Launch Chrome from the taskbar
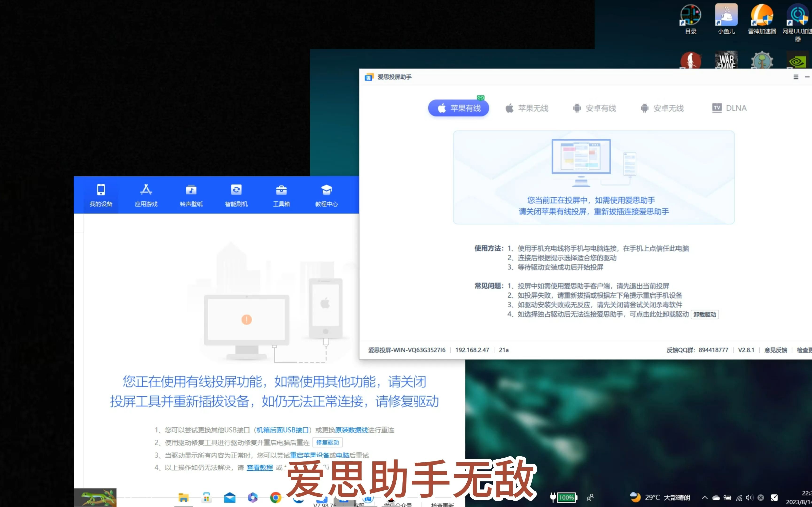Screen dimensions: 812x507 point(276,498)
